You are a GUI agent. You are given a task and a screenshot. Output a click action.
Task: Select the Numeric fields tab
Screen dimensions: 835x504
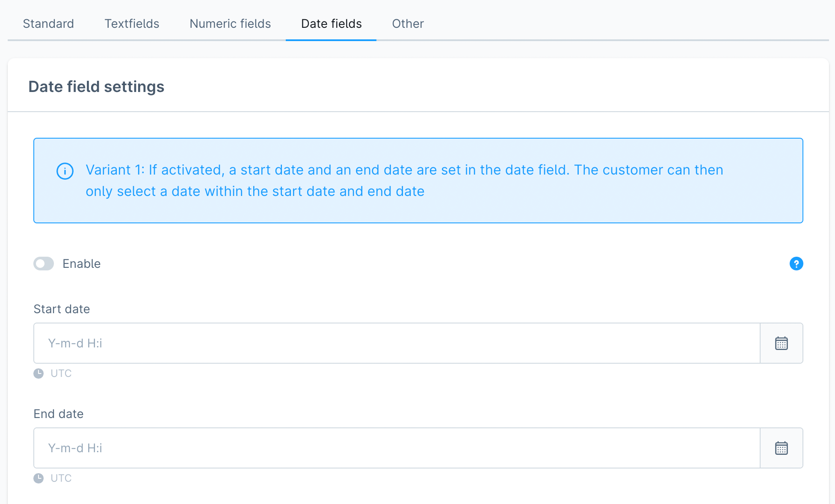[230, 24]
